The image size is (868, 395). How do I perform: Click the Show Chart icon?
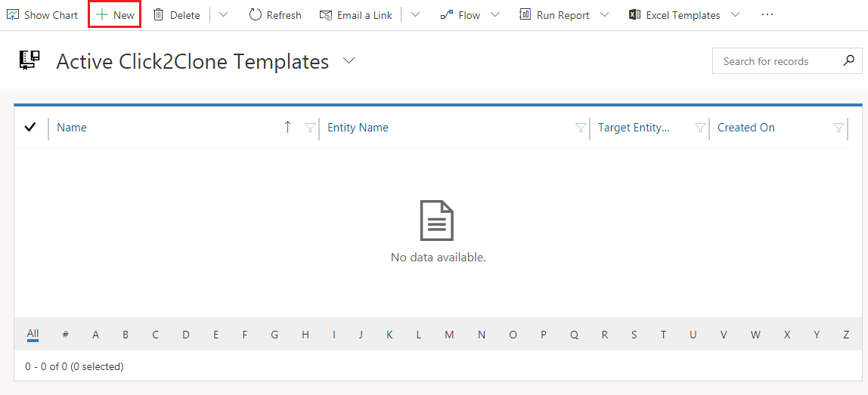(13, 15)
